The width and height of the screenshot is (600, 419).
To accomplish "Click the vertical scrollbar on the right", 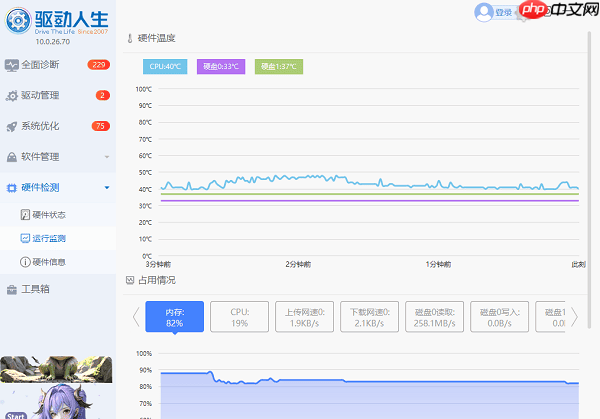I will (590, 180).
